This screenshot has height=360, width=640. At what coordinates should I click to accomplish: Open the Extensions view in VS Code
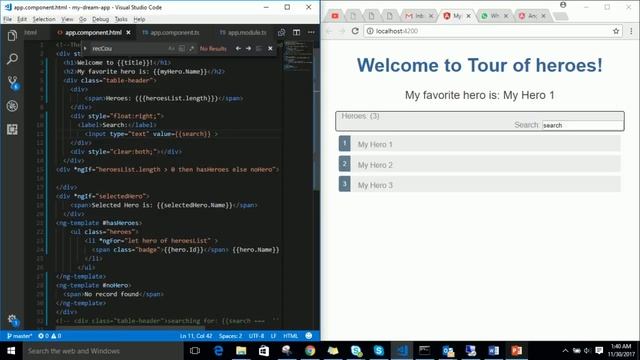(12, 129)
